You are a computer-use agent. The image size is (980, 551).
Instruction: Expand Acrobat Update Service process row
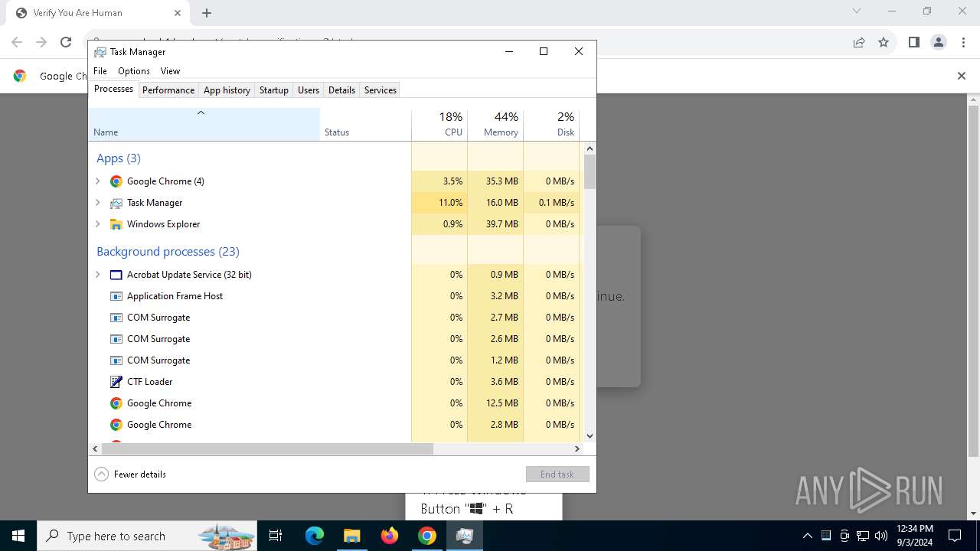[98, 275]
